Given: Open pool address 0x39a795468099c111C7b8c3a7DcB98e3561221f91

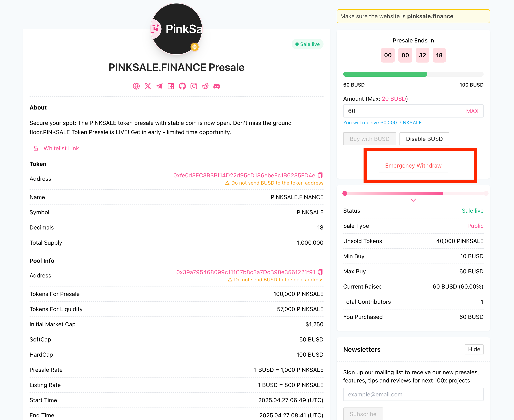Looking at the screenshot, I should coord(246,272).
